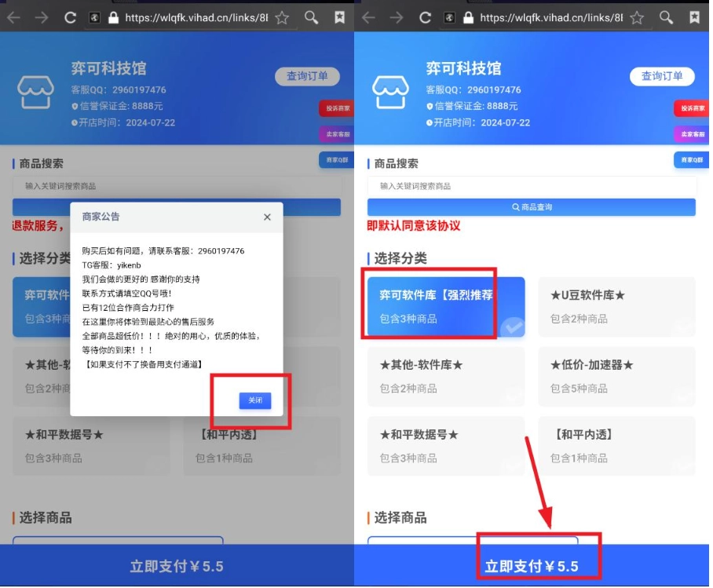Select 弈可软件库 category card in right screenshot

(x=446, y=306)
